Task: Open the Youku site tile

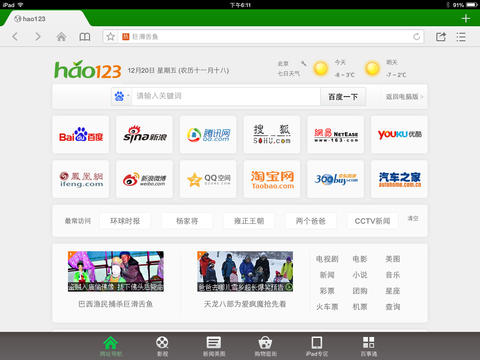Action: pos(399,134)
